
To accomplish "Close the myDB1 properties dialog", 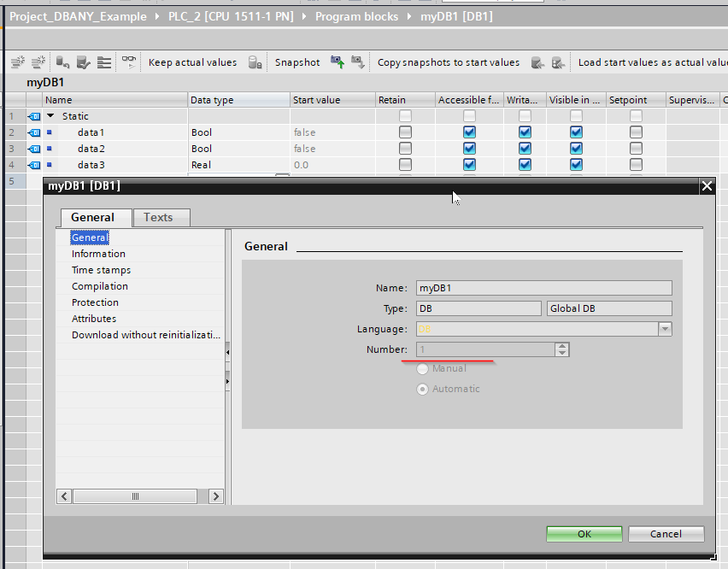I will (x=706, y=185).
